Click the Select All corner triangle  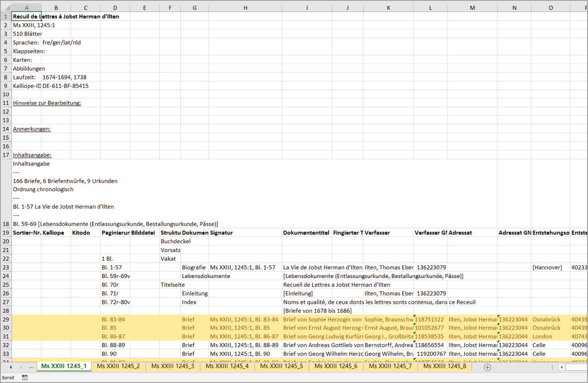click(x=7, y=8)
